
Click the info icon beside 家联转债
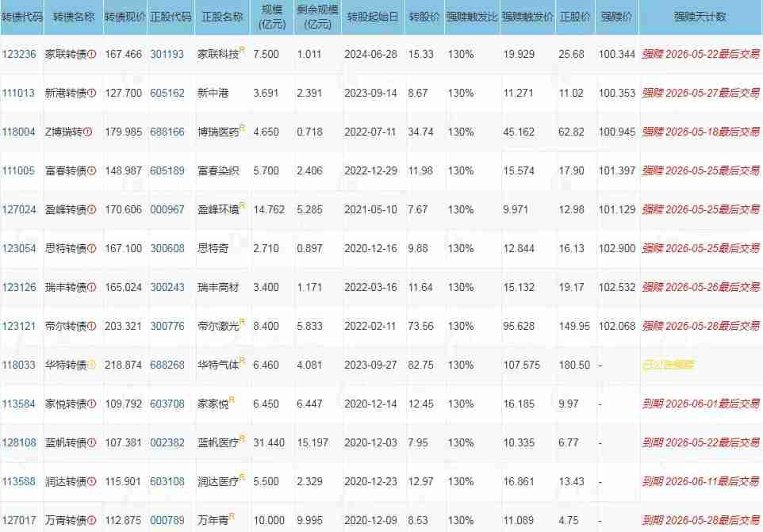[x=92, y=55]
